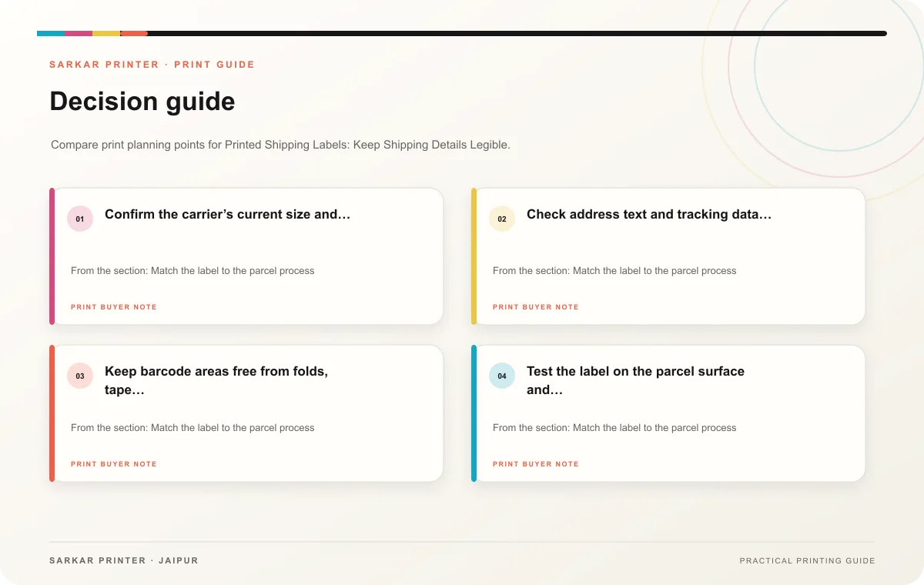The width and height of the screenshot is (924, 585).
Task: Click footer text 'Sarkar Printer · Jaipur'
Action: tap(124, 560)
